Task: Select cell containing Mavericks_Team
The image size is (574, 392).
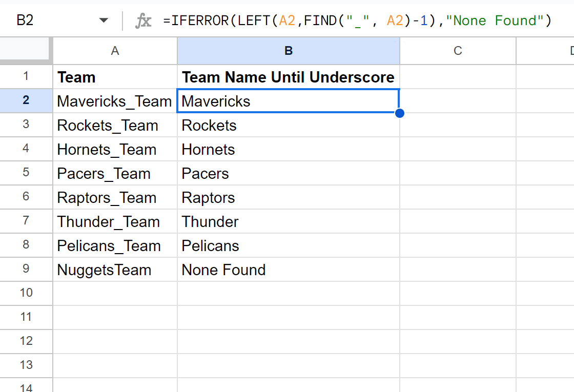Action: tap(114, 101)
